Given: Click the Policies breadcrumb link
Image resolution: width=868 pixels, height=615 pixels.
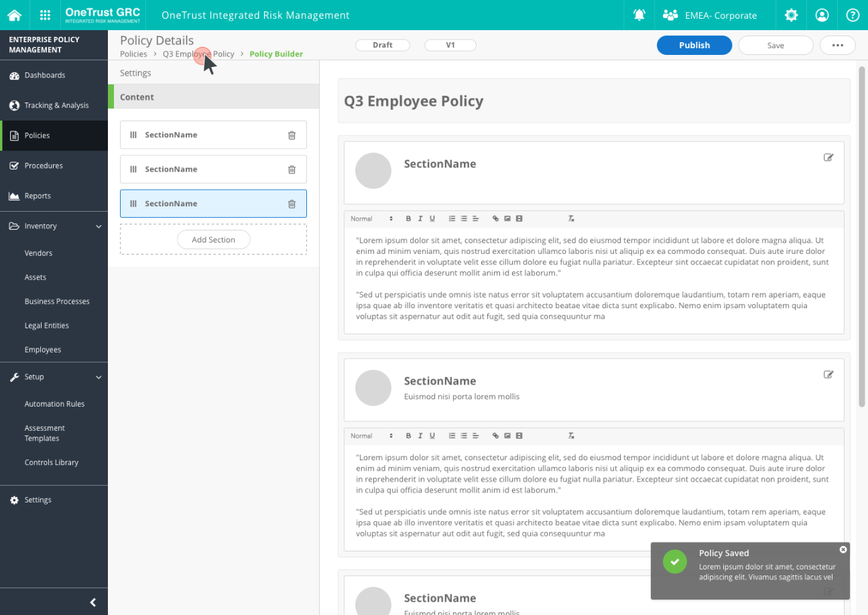Looking at the screenshot, I should click(133, 54).
